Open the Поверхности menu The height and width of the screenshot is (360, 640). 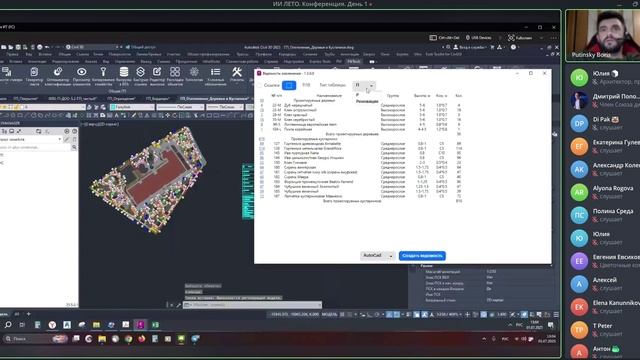pyautogui.click(x=120, y=54)
